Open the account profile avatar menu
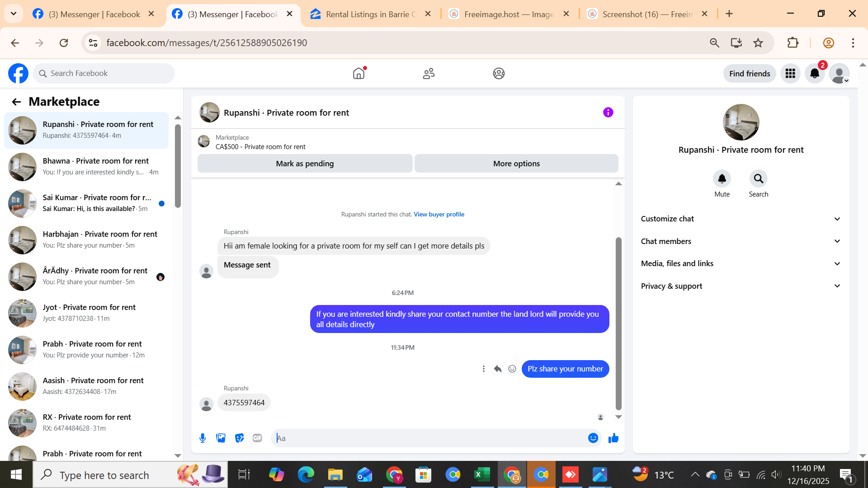The width and height of the screenshot is (868, 488). [x=839, y=73]
